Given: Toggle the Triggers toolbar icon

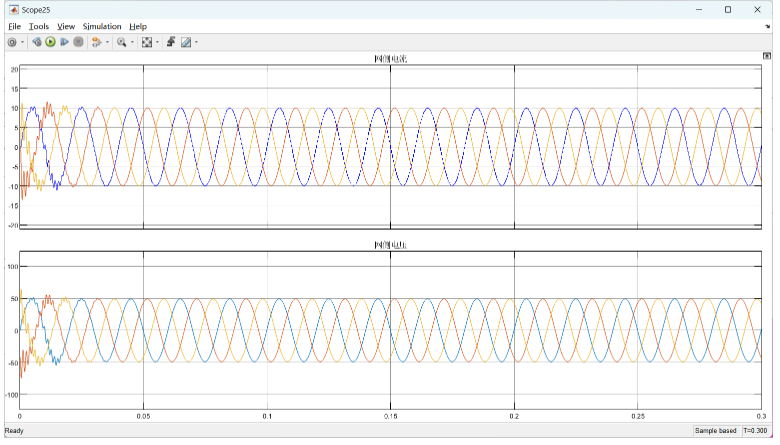Looking at the screenshot, I should [x=171, y=43].
